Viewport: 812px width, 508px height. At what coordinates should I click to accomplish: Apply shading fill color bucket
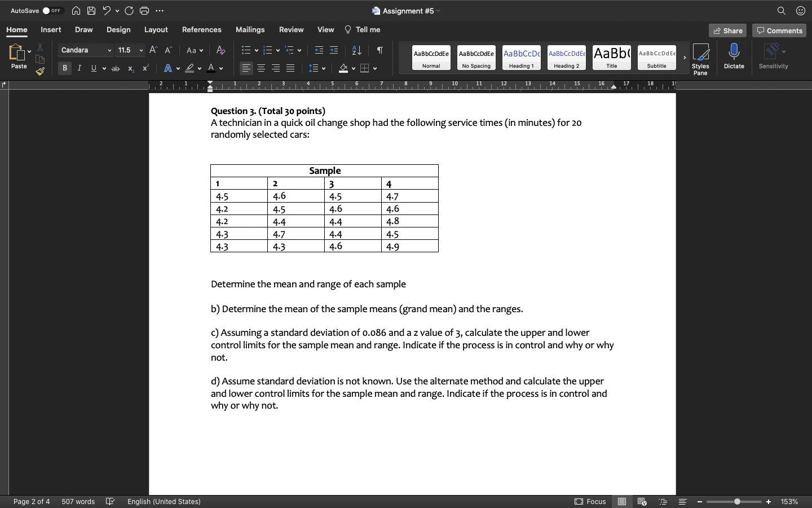(343, 68)
